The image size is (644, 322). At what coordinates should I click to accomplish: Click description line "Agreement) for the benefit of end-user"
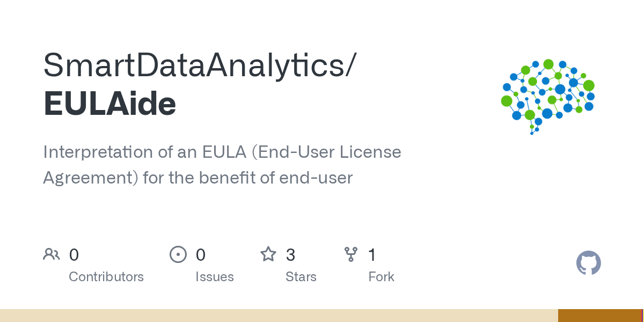[197, 178]
